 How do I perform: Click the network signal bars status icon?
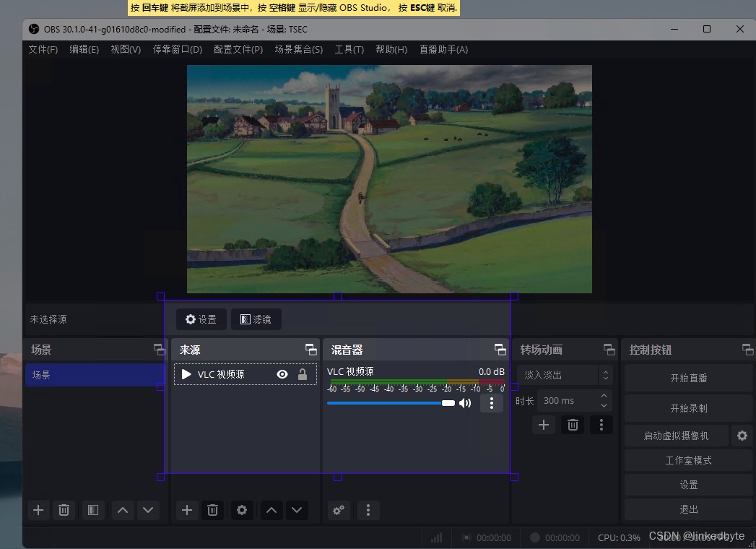(x=436, y=537)
